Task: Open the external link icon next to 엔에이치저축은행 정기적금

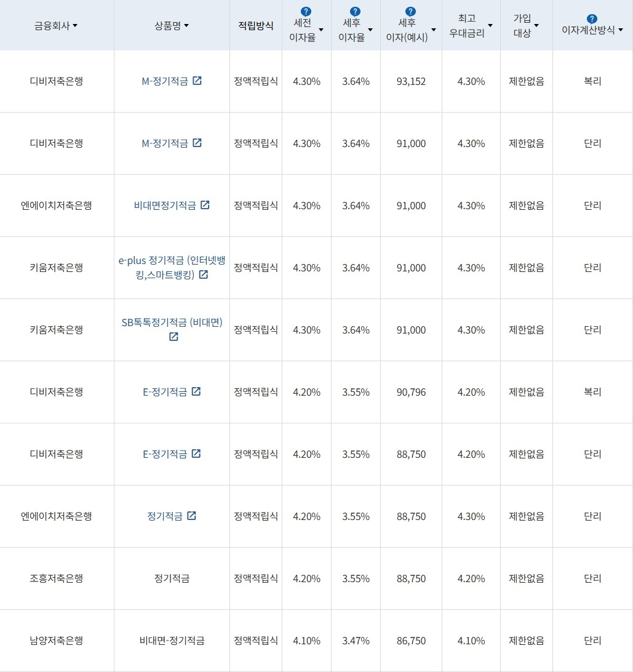Action: click(193, 516)
